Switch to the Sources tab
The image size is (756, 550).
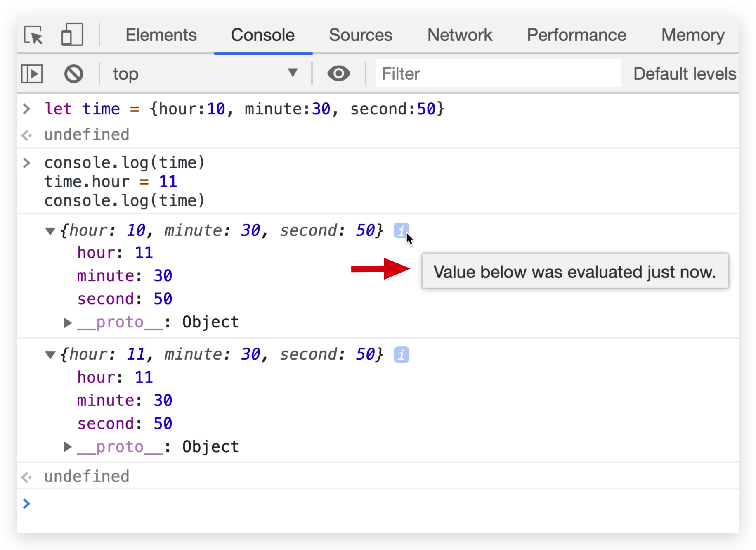(x=360, y=35)
